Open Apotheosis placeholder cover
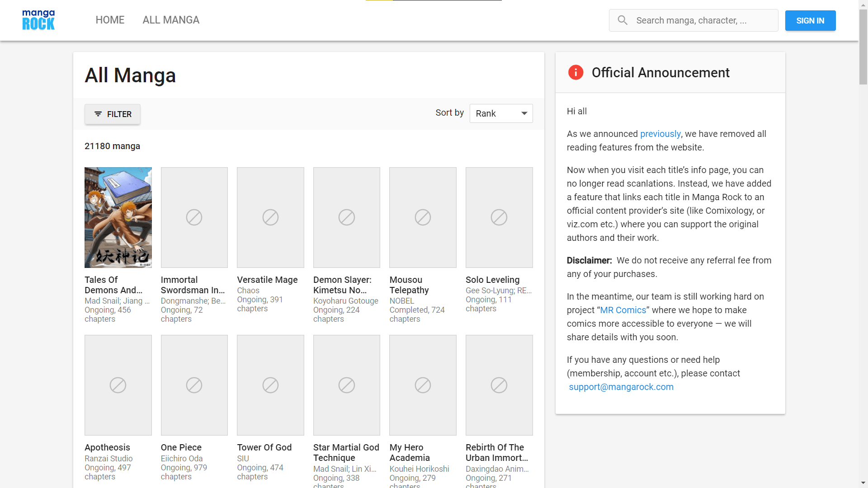 [x=118, y=385]
